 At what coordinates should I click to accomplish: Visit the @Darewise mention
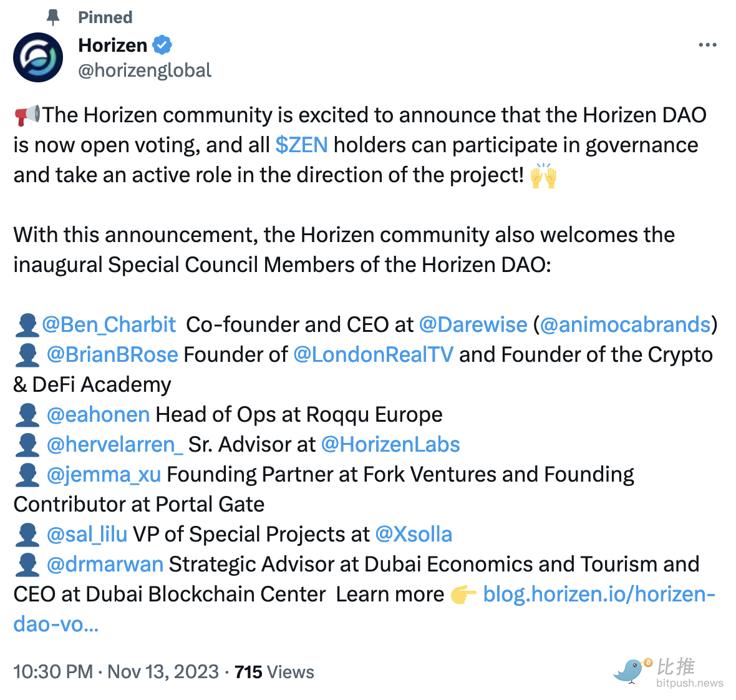coord(473,324)
